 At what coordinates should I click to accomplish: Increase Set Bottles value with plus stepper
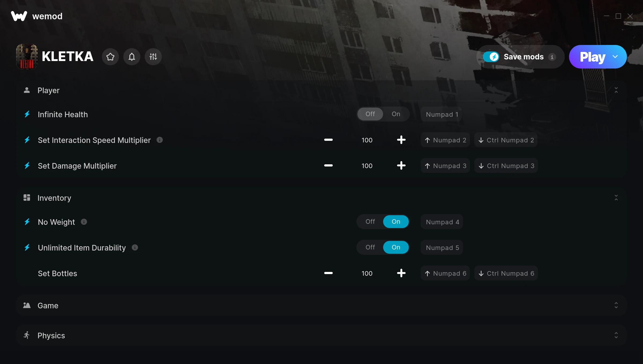pyautogui.click(x=401, y=273)
